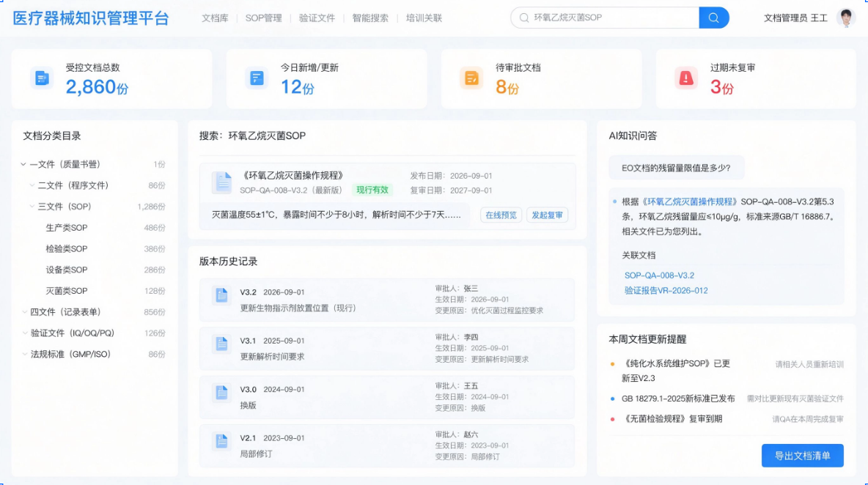The image size is (868, 485).
Task: Select 灭菌类SOP in the directory
Action: pos(67,291)
